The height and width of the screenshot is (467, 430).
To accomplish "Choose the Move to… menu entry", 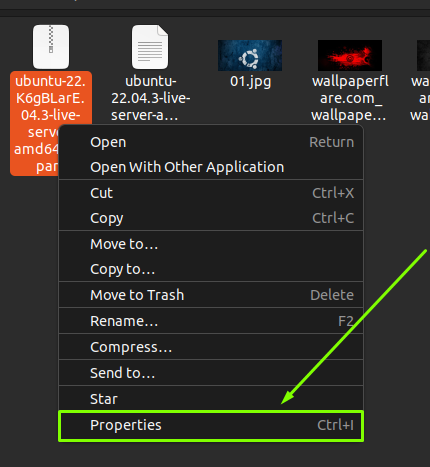I will coord(211,244).
